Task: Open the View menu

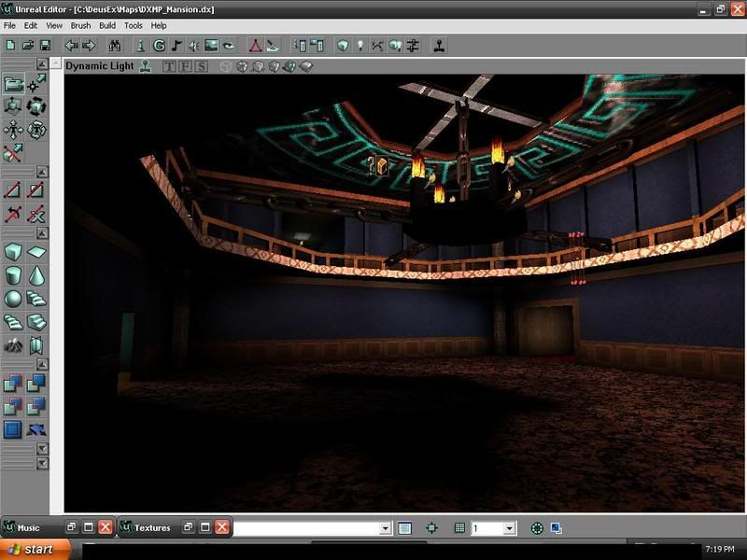Action: pyautogui.click(x=54, y=26)
